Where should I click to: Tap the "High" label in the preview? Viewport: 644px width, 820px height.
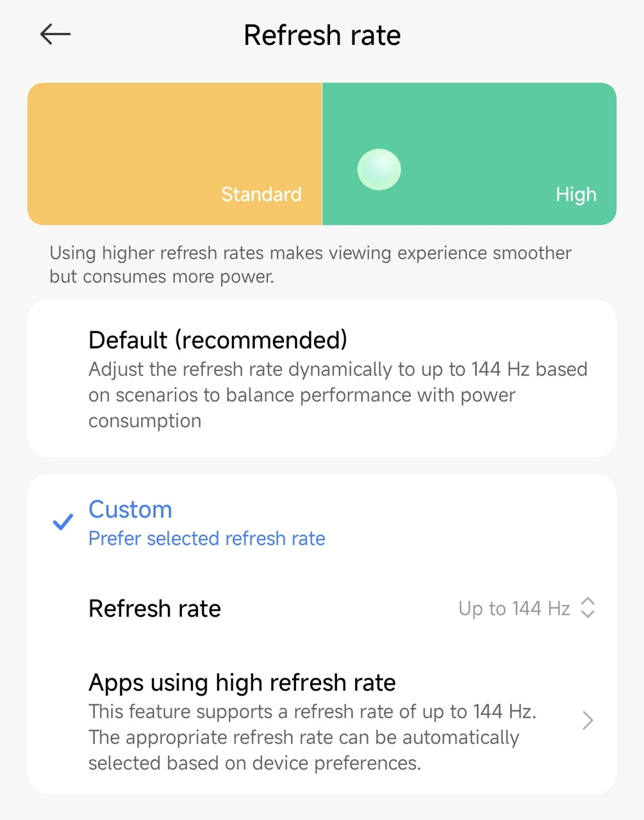pos(575,194)
